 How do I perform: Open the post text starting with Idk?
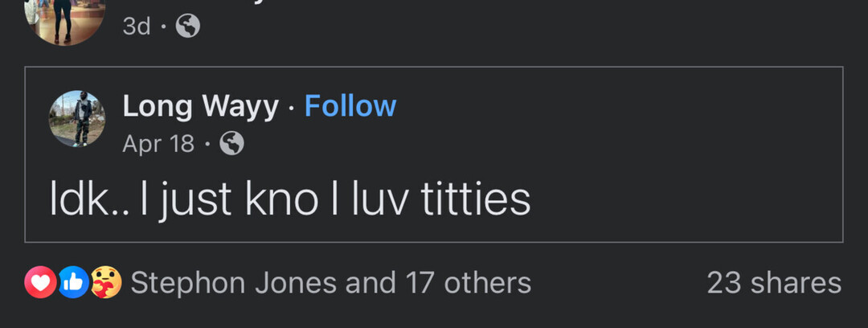tap(289, 199)
